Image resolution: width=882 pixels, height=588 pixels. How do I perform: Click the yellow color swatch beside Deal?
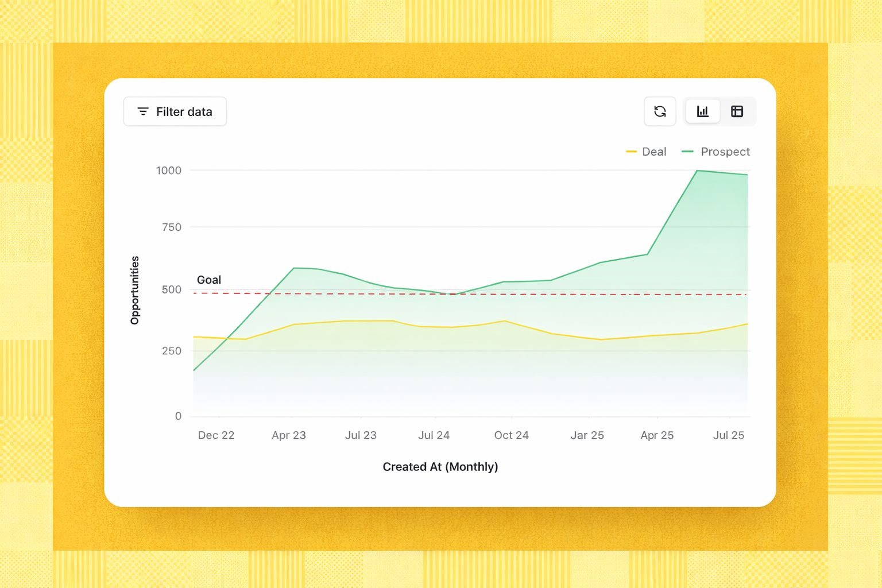(632, 152)
